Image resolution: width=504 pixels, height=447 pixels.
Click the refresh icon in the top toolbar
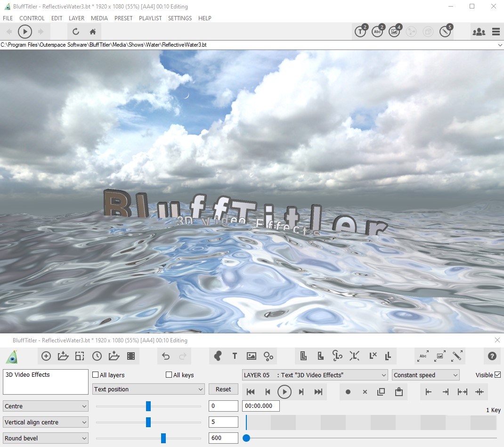point(75,32)
